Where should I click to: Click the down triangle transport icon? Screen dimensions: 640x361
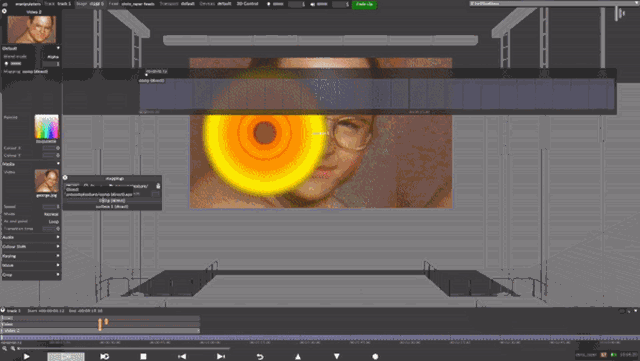click(337, 357)
